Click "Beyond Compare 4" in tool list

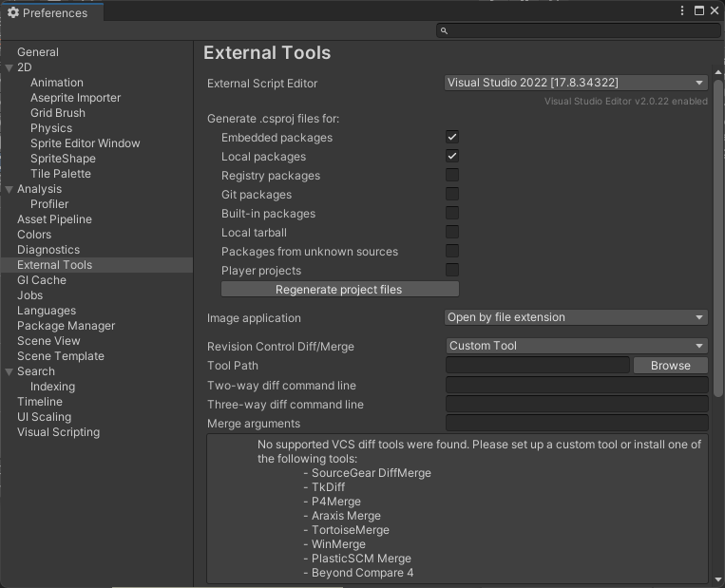click(x=363, y=573)
